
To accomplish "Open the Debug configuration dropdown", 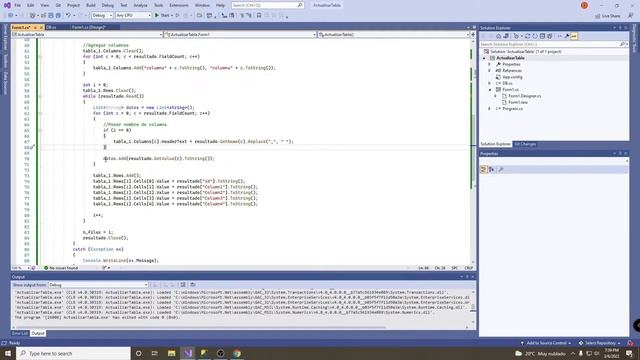I will click(x=102, y=16).
